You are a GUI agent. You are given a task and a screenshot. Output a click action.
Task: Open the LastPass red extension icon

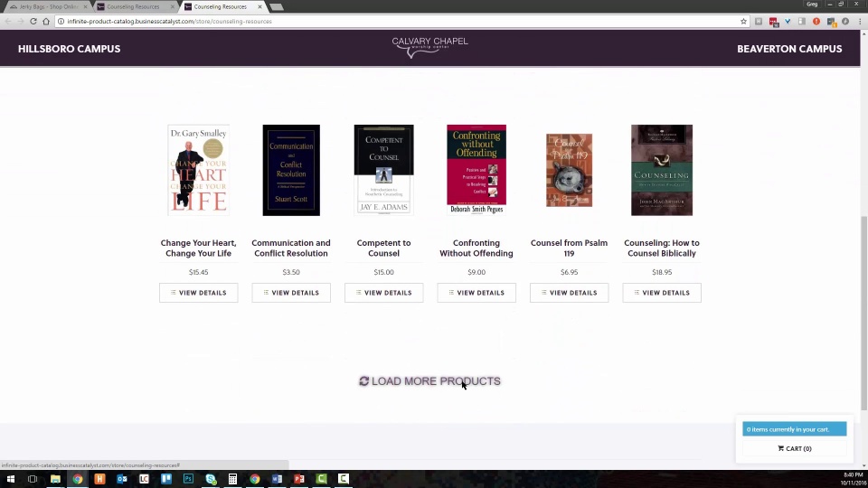pos(773,22)
